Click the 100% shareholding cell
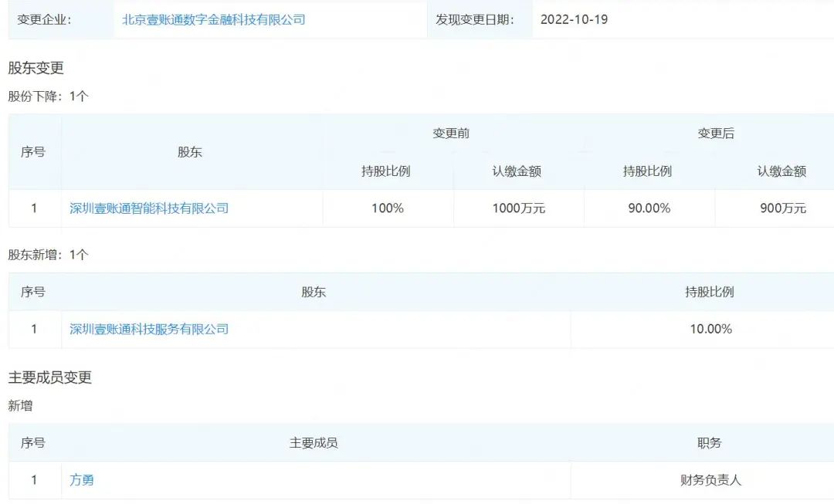Viewport: 834px width, 504px height. pyautogui.click(x=388, y=208)
